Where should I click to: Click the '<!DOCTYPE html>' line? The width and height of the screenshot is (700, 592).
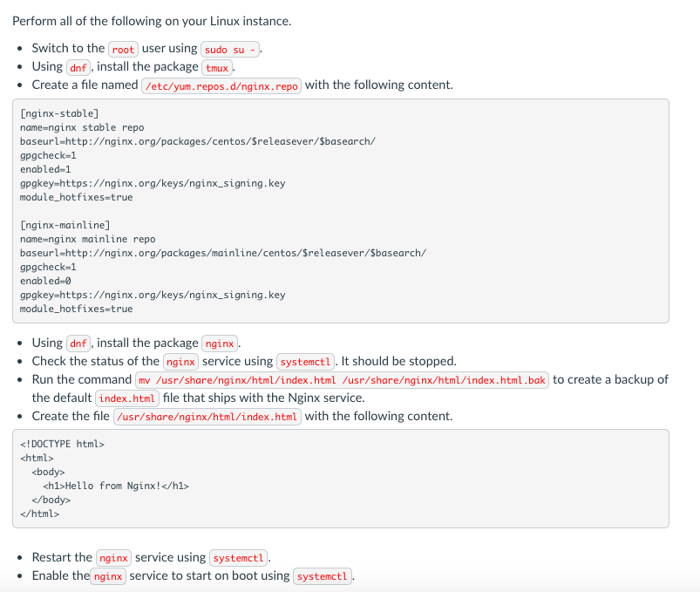(62, 445)
